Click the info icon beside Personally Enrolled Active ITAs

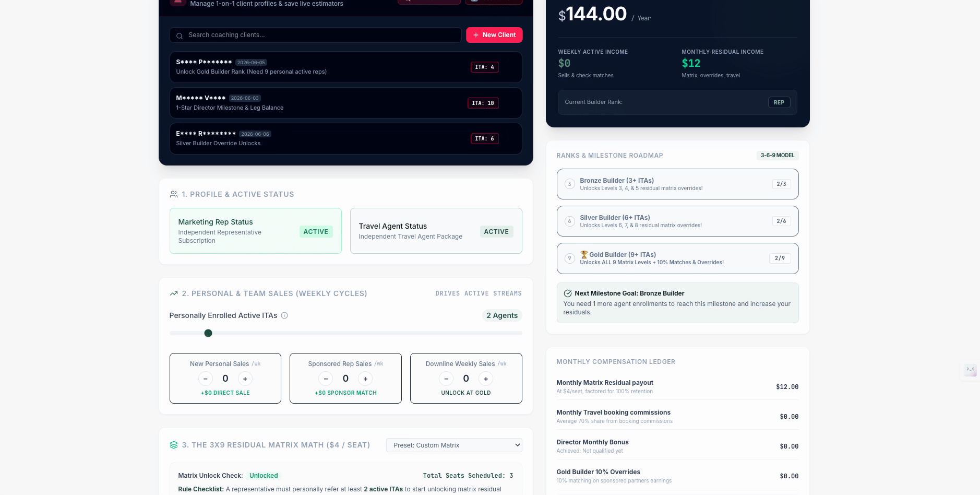click(284, 315)
